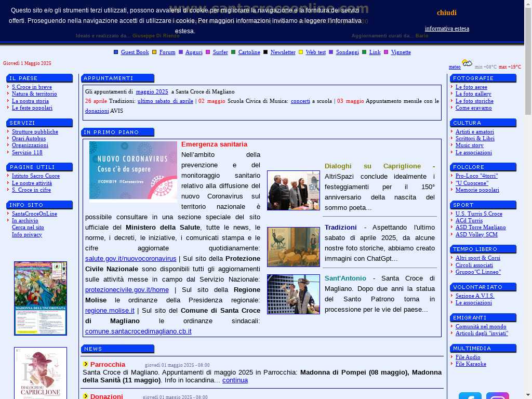Click the black square beside Newsletter
532x399 pixels.
265,52
